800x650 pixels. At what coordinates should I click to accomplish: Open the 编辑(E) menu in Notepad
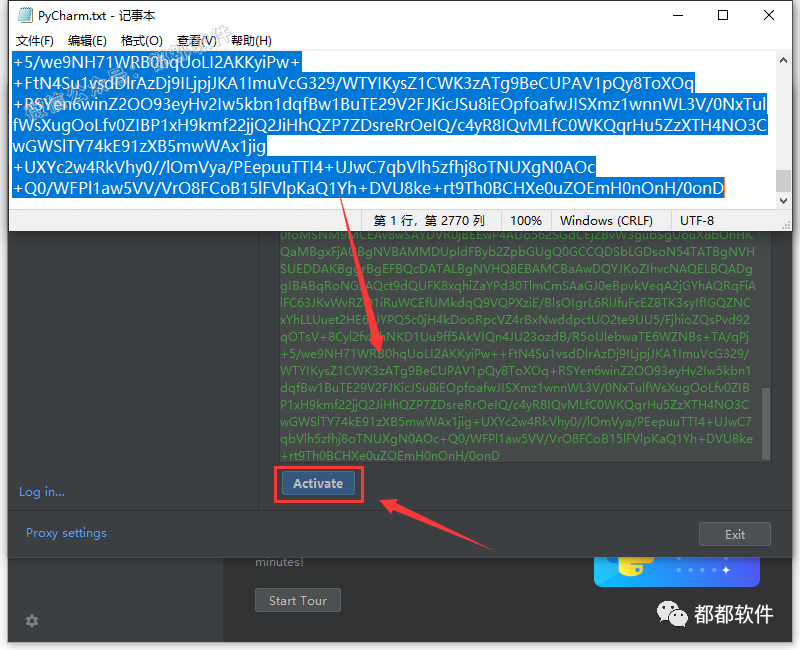(x=87, y=40)
